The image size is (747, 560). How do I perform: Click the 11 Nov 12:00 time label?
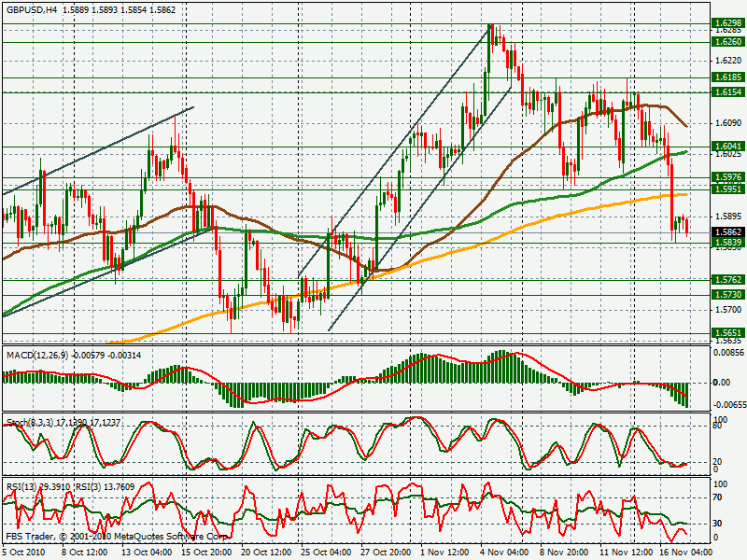[625, 553]
